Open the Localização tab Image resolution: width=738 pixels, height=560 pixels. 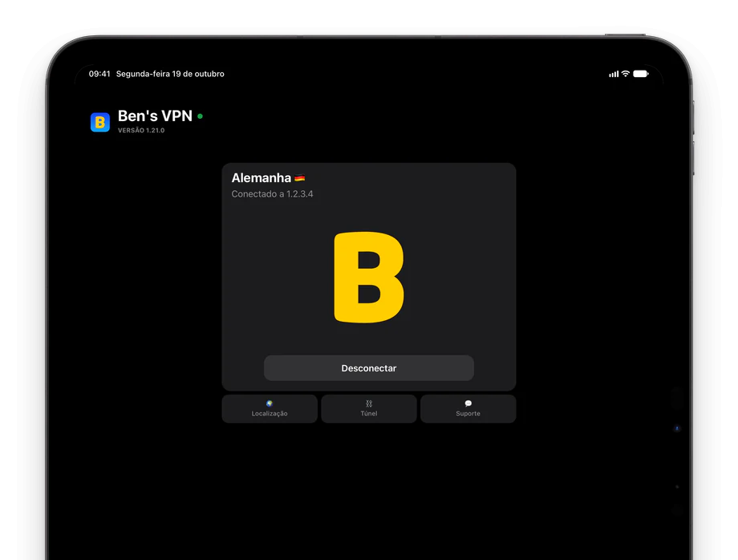[x=270, y=408]
